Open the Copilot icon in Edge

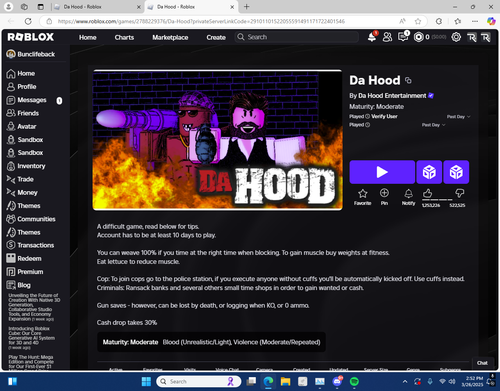pos(491,21)
